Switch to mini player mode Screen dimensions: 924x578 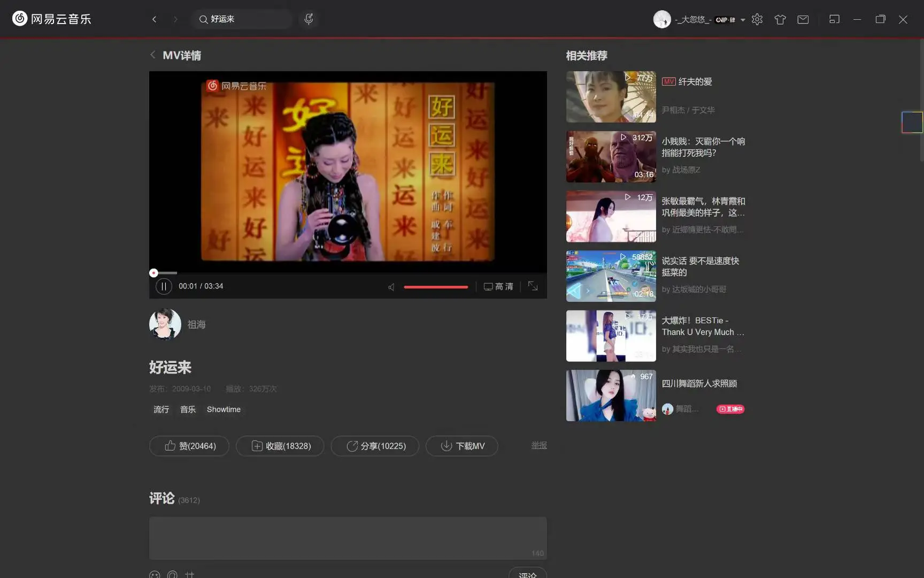834,19
